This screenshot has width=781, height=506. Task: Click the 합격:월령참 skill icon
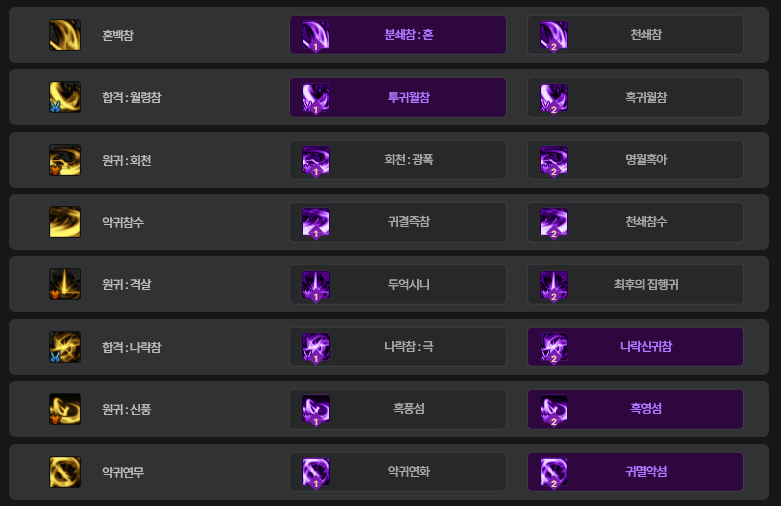coord(65,97)
